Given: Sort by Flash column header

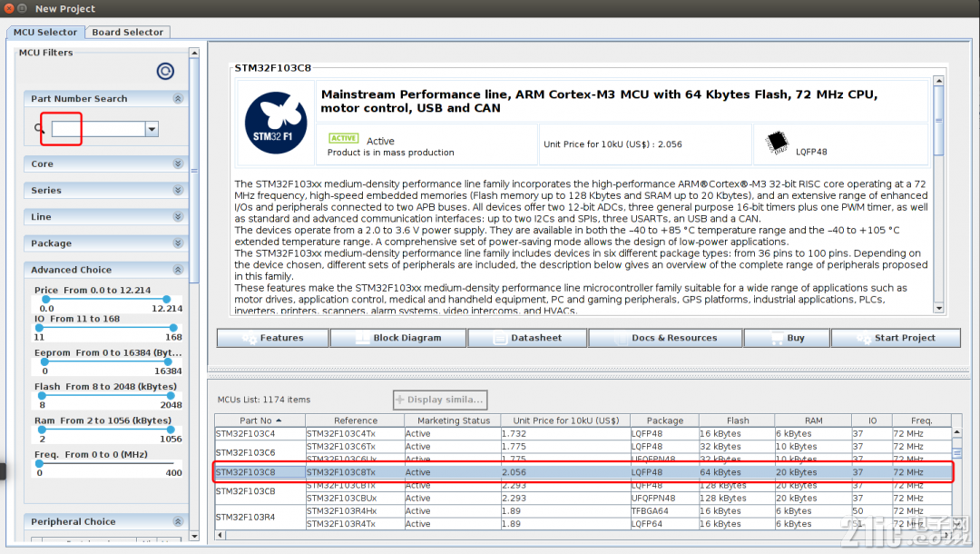Looking at the screenshot, I should tap(738, 420).
